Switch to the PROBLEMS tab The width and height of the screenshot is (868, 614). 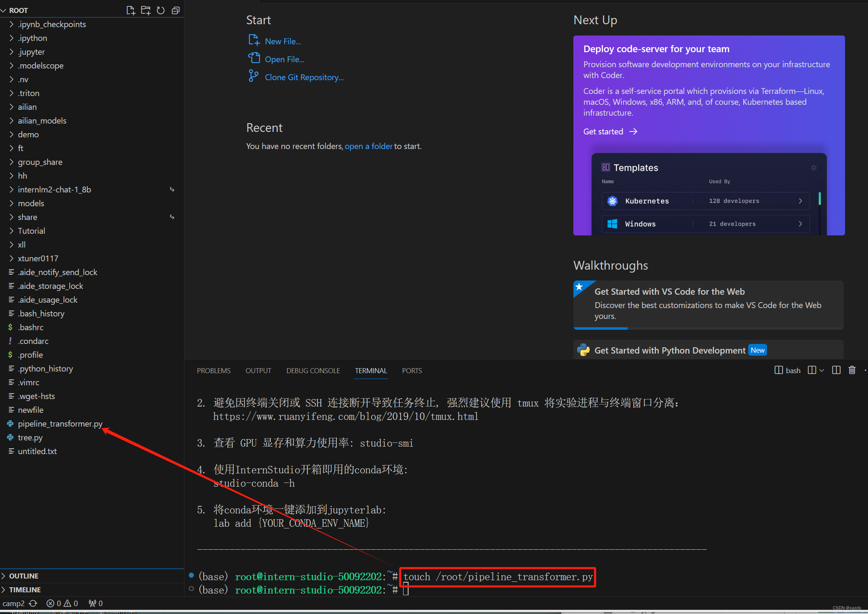tap(214, 371)
